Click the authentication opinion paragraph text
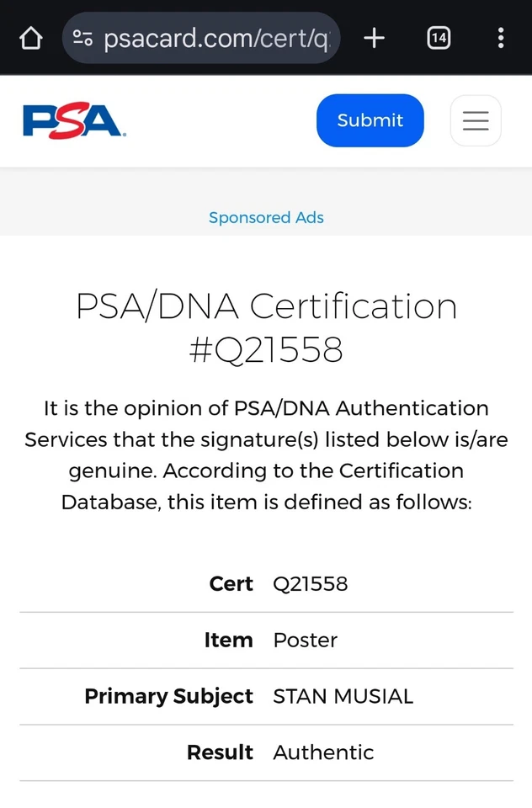 point(266,455)
